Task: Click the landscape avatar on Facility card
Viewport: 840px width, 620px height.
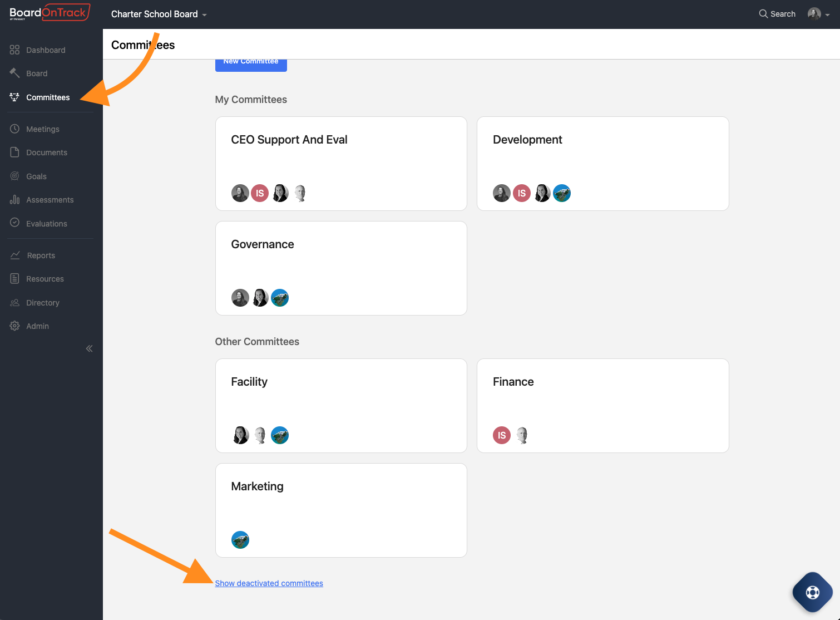Action: coord(280,435)
